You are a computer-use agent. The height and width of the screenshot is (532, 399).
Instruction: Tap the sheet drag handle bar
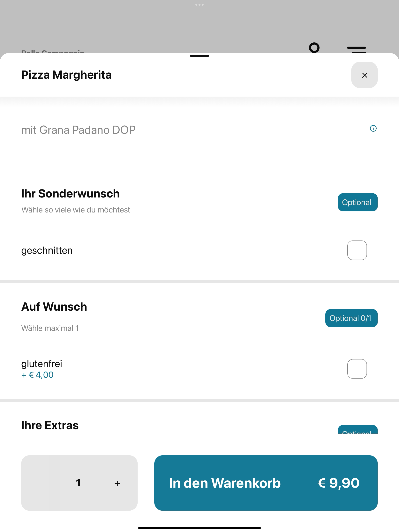[199, 55]
